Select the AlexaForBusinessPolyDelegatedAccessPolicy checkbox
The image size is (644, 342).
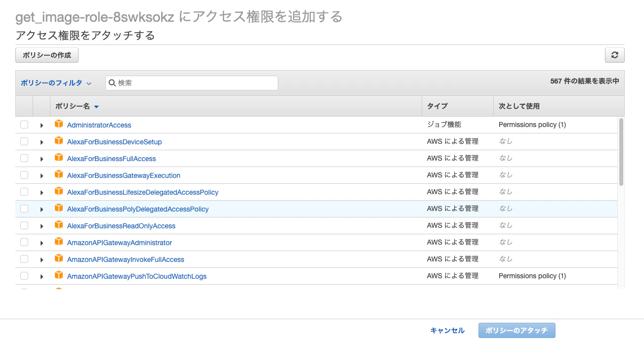coord(24,209)
